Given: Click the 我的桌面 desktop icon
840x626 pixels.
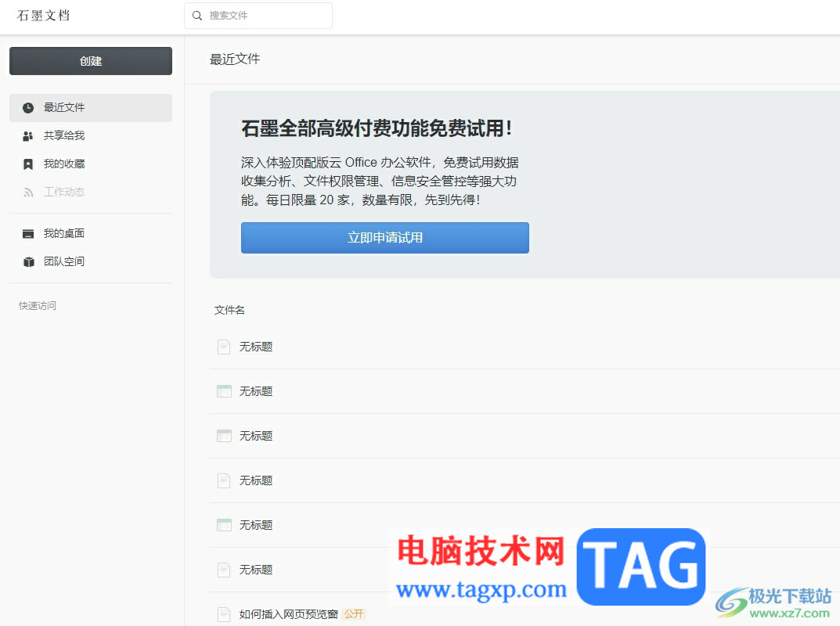Looking at the screenshot, I should coord(28,233).
